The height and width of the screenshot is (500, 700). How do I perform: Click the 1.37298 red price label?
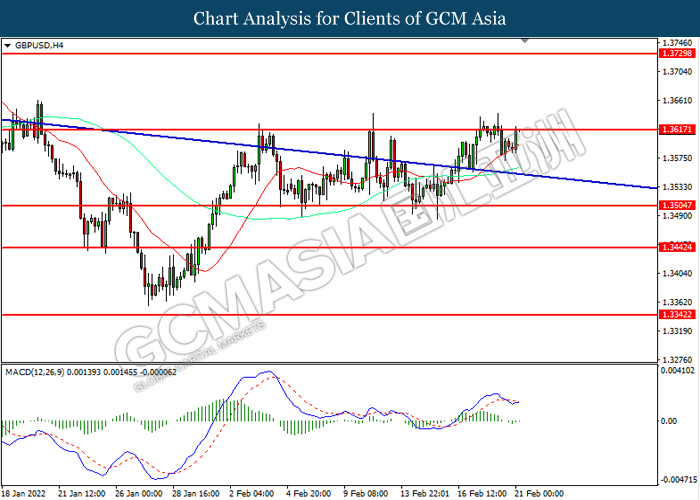coord(677,54)
